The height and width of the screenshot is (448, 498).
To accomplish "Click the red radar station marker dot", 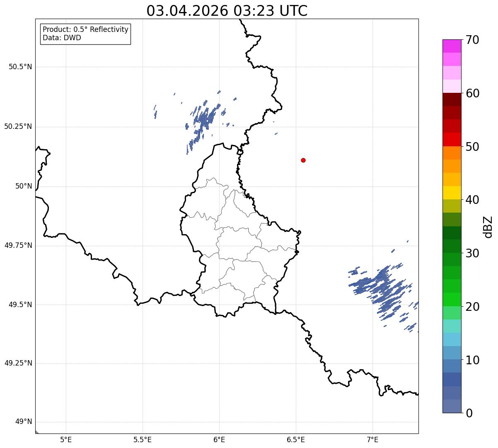I will [303, 160].
